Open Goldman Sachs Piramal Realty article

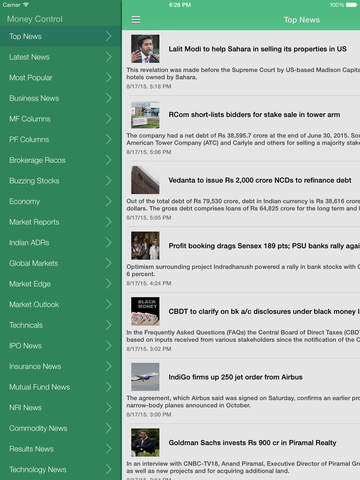pyautogui.click(x=252, y=443)
